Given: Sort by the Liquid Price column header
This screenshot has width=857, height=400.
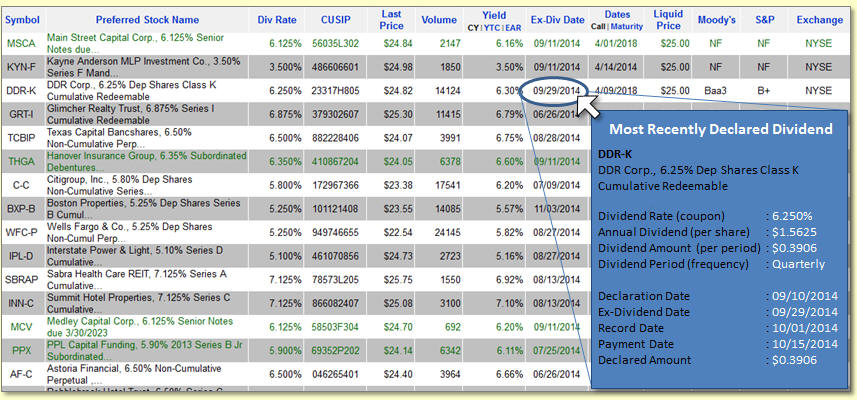Looking at the screenshot, I should (x=668, y=20).
